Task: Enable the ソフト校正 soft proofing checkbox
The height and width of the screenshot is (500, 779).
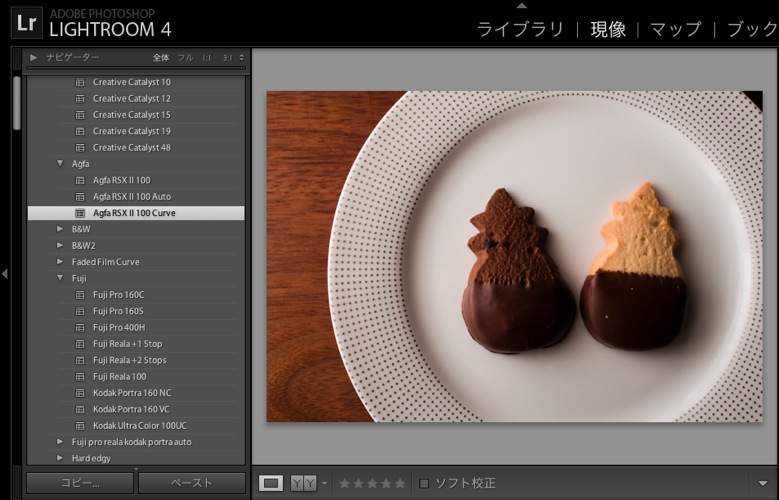Action: point(424,483)
